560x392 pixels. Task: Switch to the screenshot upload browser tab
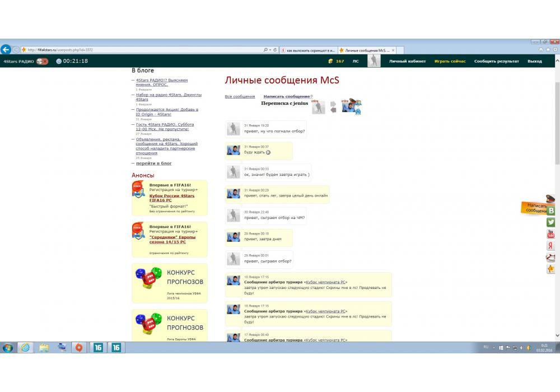tap(308, 50)
